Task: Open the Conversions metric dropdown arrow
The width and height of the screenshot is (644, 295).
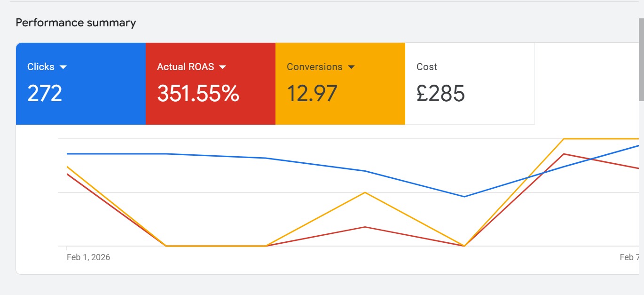Action: point(351,67)
